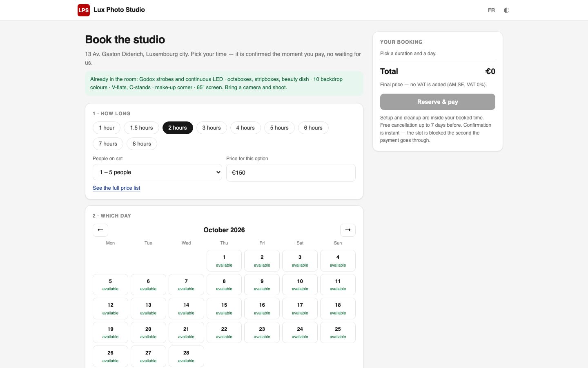Choose Monday October 5
Screen dimensions: 588x368
click(110, 285)
